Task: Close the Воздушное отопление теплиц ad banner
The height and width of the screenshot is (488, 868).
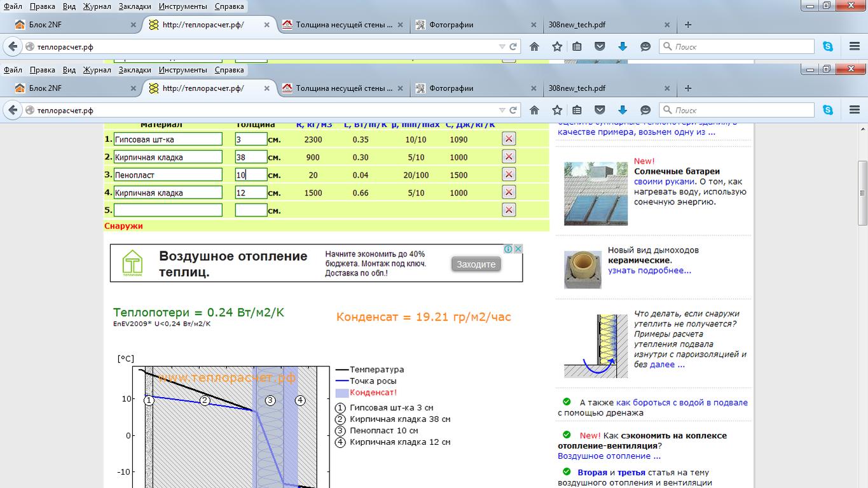Action: [518, 249]
